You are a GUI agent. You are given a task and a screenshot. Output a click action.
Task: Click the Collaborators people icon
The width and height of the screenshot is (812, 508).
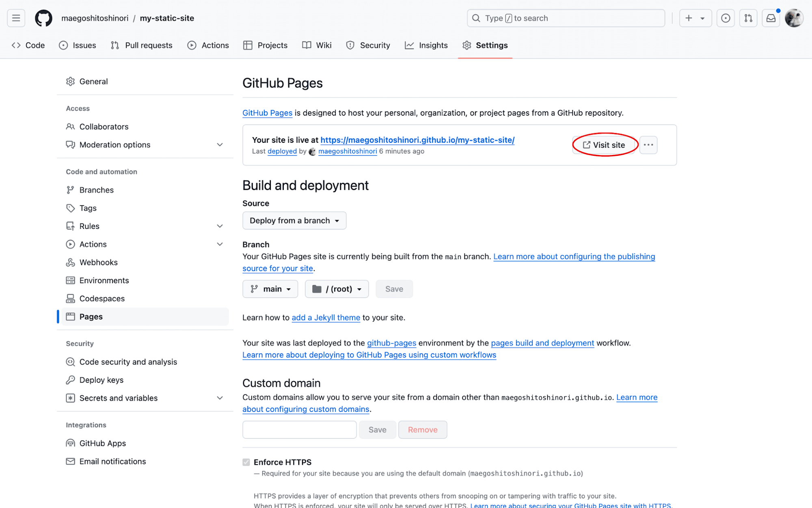(70, 127)
